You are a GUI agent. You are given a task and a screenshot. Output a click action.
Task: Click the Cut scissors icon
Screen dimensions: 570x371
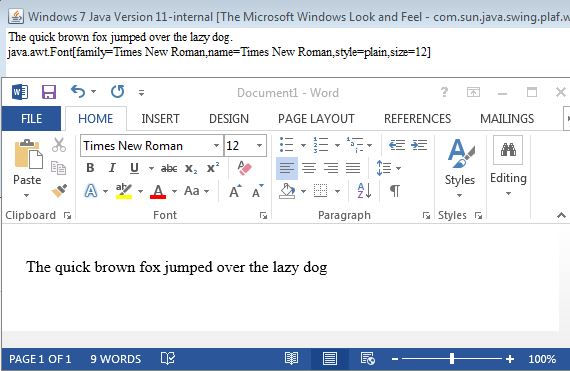[59, 145]
